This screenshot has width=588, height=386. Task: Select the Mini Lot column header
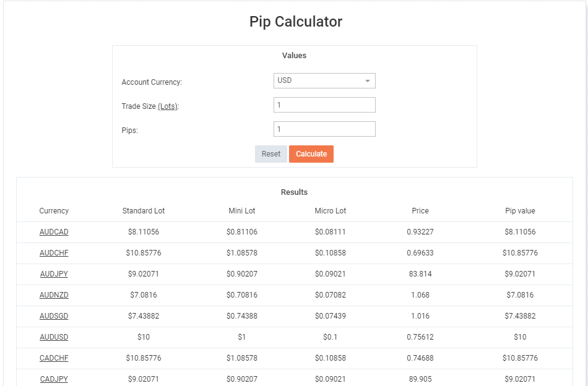click(242, 211)
